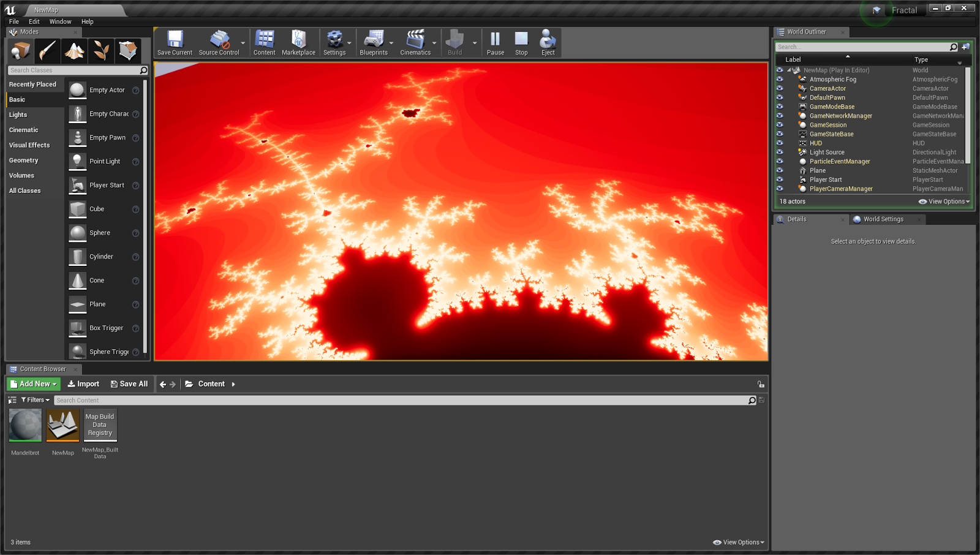The width and height of the screenshot is (980, 555).
Task: Click the Search Content input field
Action: [401, 400]
